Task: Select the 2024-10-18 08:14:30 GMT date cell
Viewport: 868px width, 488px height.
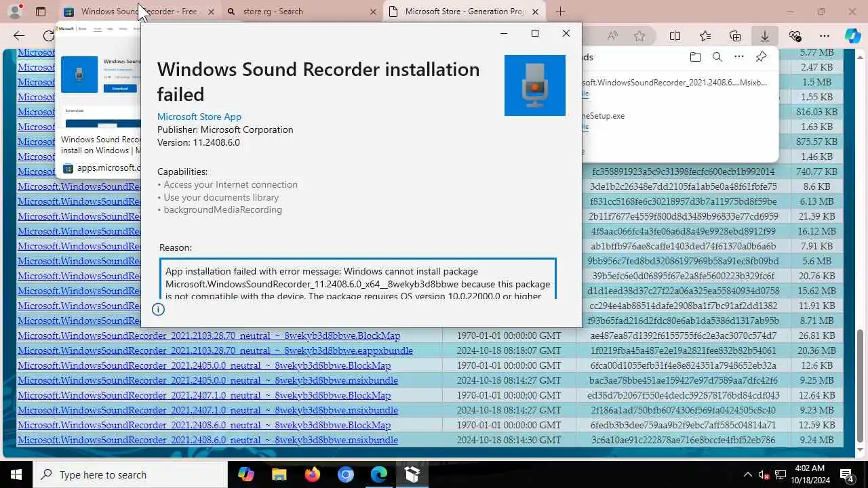Action: pyautogui.click(x=509, y=440)
